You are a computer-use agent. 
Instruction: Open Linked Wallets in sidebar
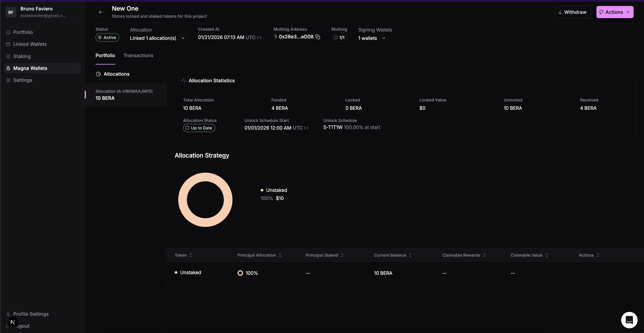(30, 44)
